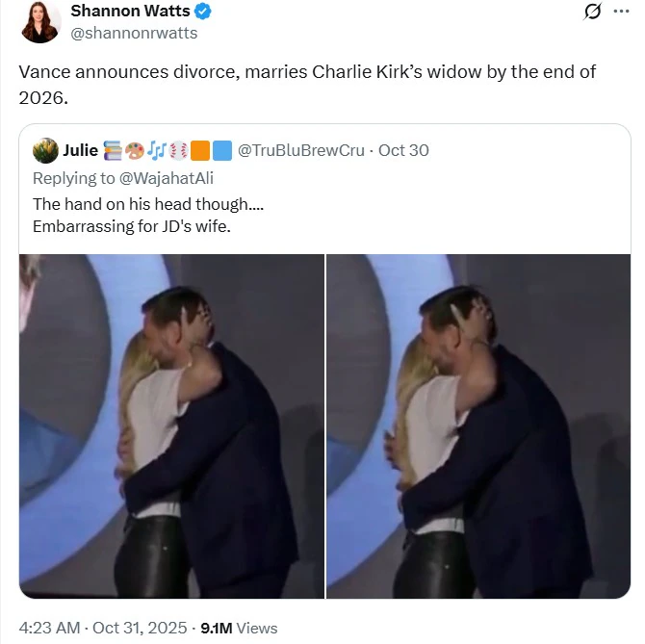This screenshot has width=645, height=644.
Task: Click the artist palette emoji
Action: click(135, 151)
